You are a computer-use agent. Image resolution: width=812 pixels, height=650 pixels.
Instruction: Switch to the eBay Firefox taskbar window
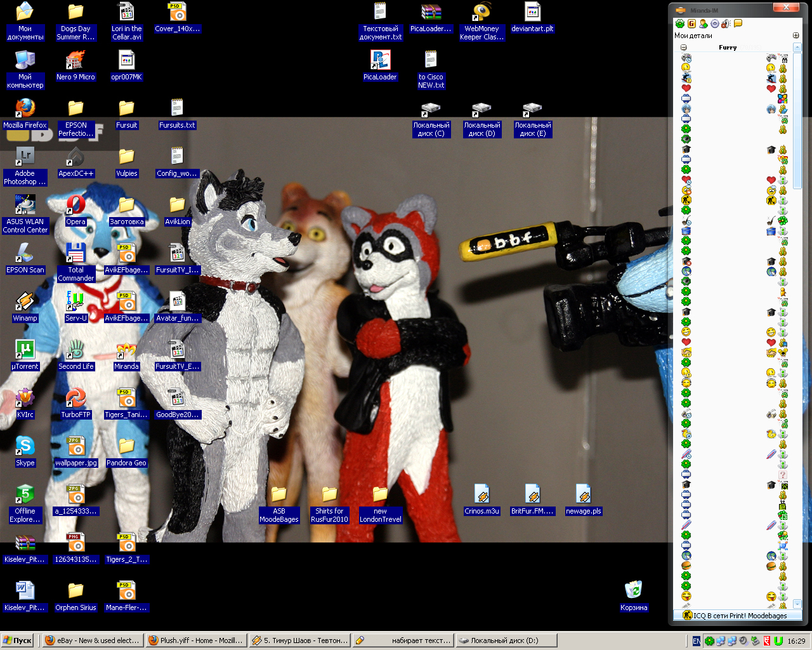point(92,640)
